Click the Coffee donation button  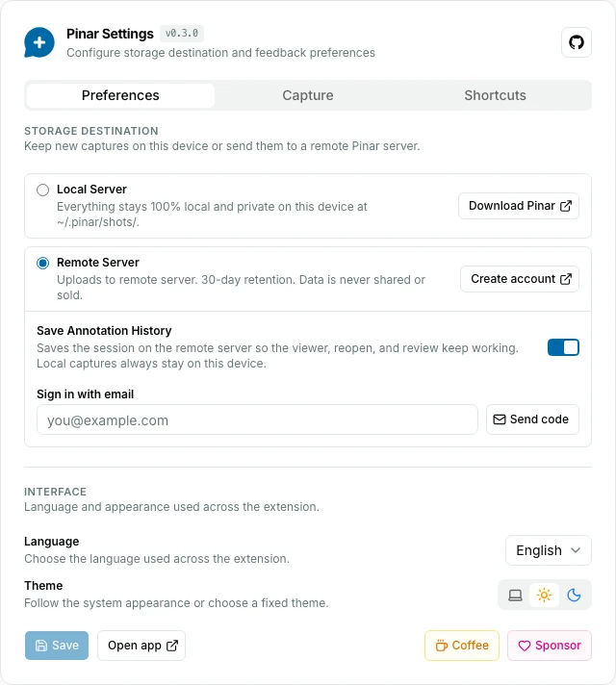pyautogui.click(x=462, y=646)
